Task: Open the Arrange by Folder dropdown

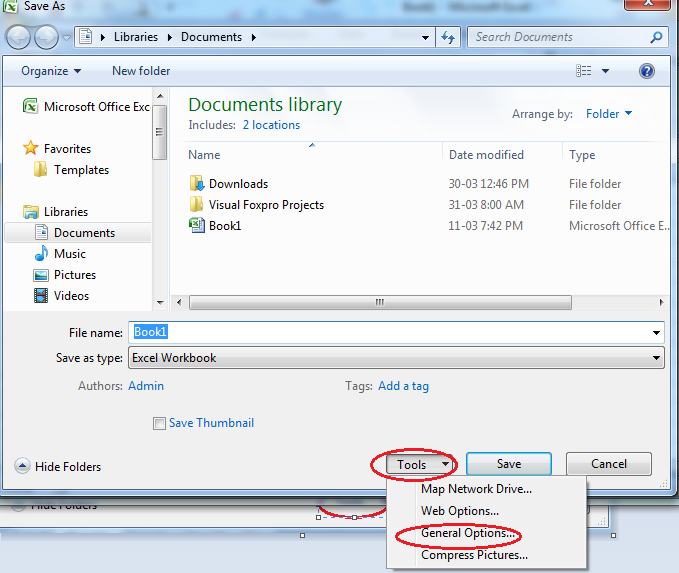Action: pos(609,114)
